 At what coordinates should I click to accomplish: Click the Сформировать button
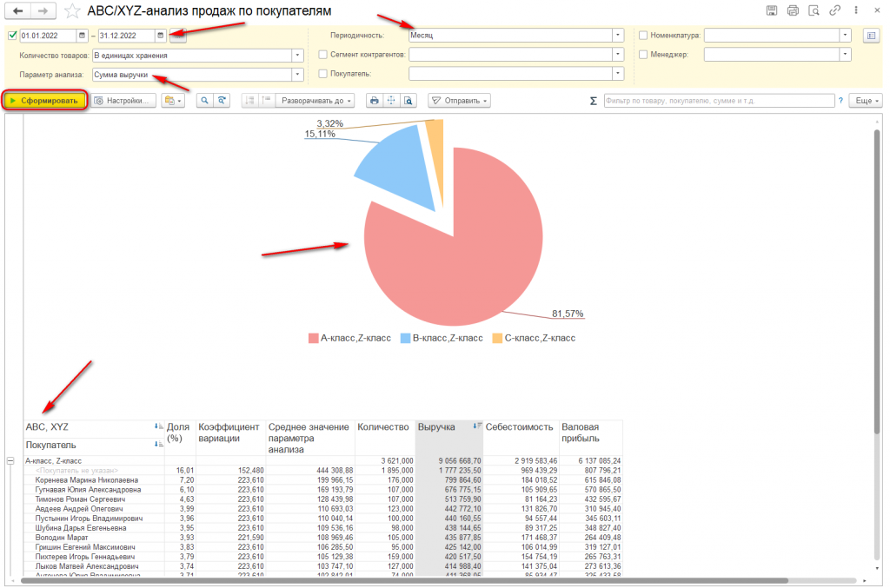[45, 101]
